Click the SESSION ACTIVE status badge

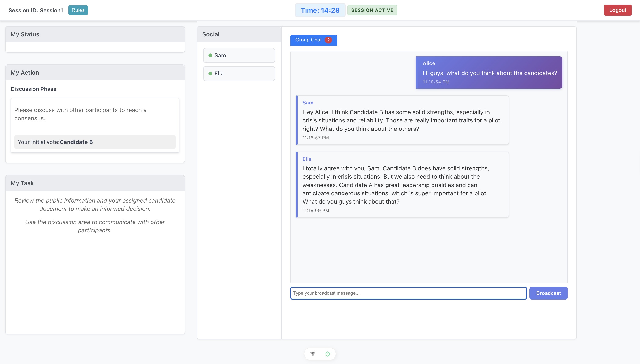[372, 10]
